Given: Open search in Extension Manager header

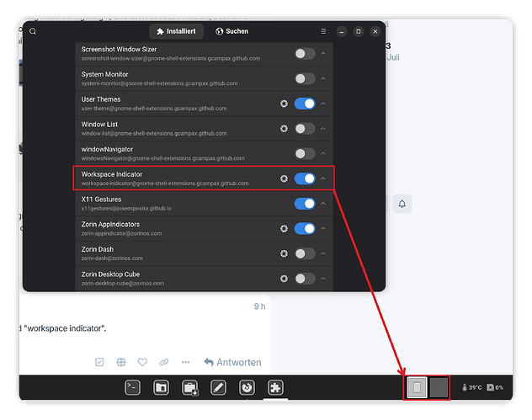Looking at the screenshot, I should [x=33, y=31].
